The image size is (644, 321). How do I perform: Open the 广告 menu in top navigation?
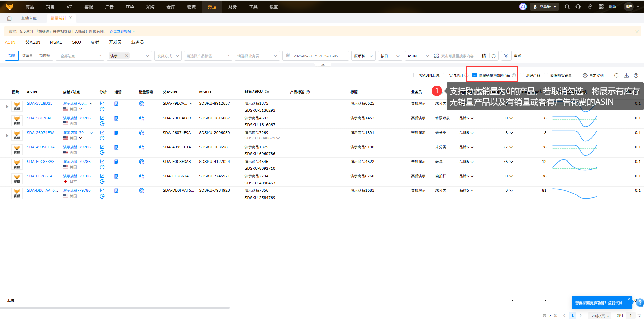(x=109, y=7)
